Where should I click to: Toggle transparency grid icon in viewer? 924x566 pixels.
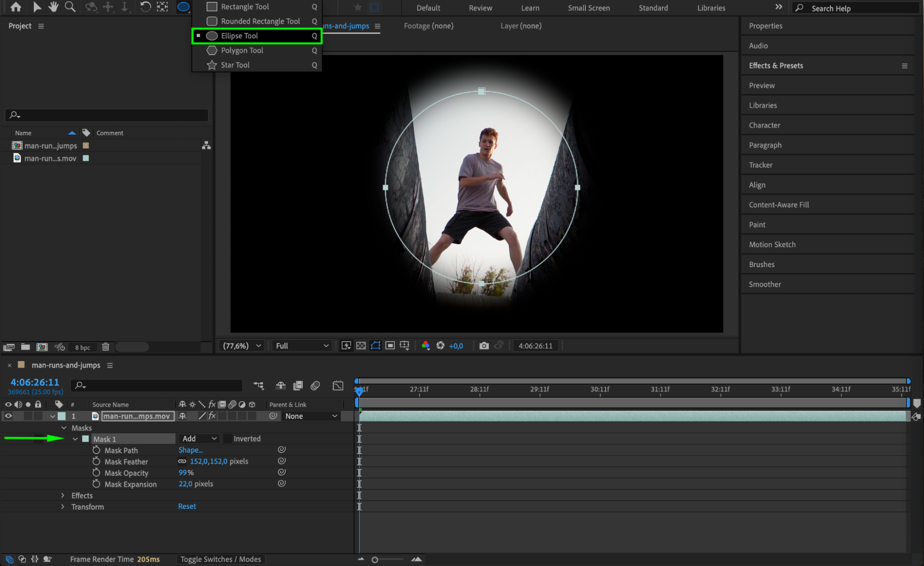click(x=361, y=345)
